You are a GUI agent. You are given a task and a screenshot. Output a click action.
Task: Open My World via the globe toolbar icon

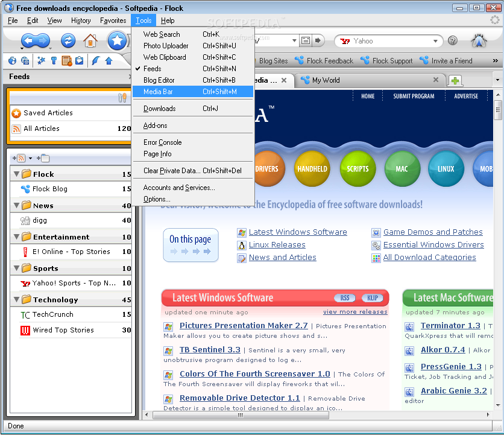click(13, 60)
